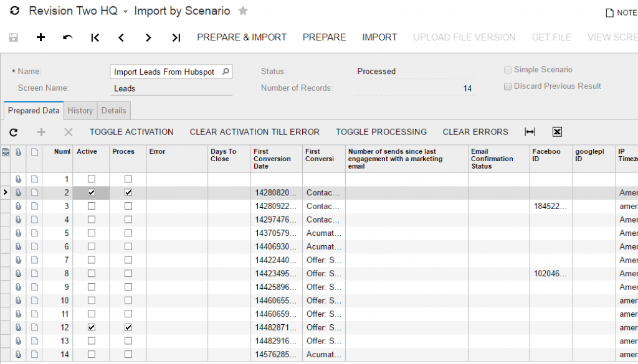Open attachments paperclip for row 2
The image size is (638, 364).
18,192
